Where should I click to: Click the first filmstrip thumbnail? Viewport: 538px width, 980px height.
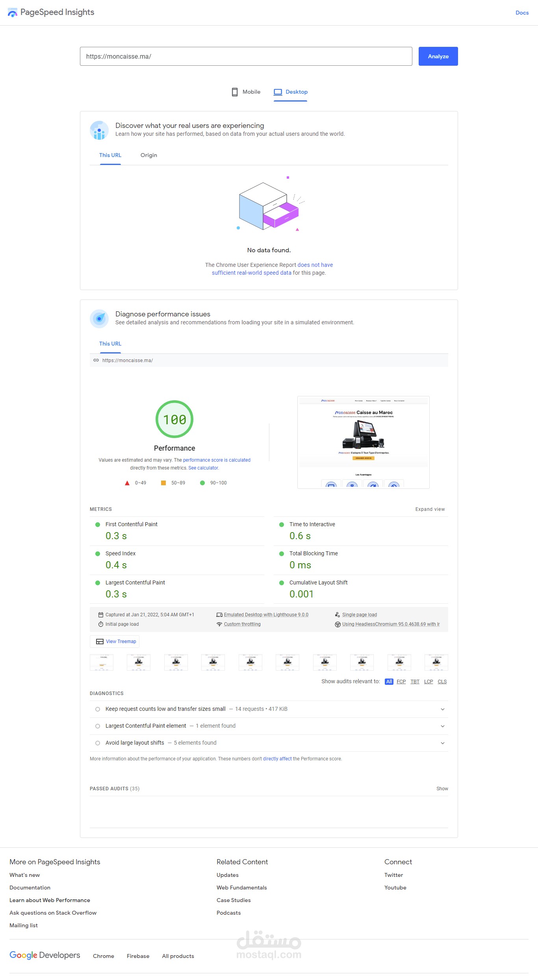point(102,662)
